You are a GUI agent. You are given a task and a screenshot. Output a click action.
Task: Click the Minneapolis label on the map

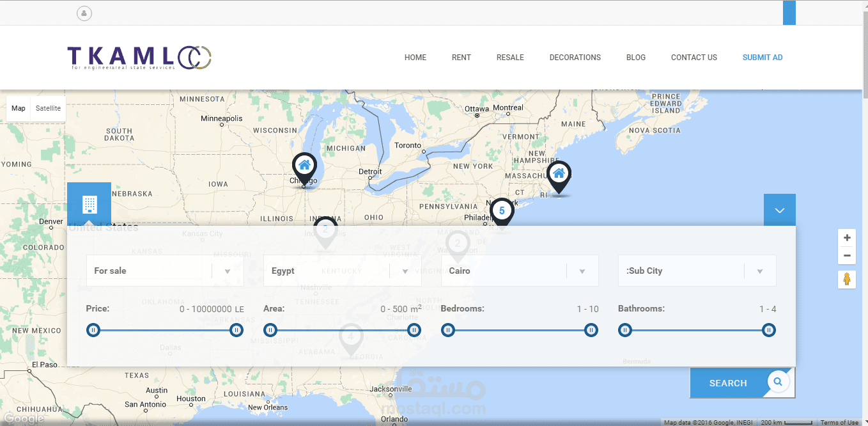pos(222,118)
